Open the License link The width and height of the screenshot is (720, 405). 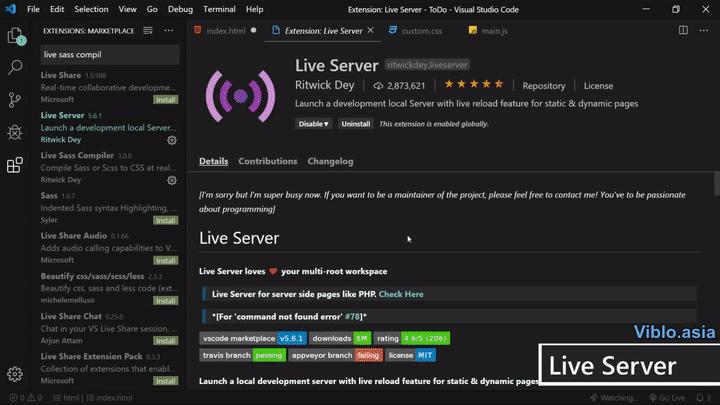598,86
